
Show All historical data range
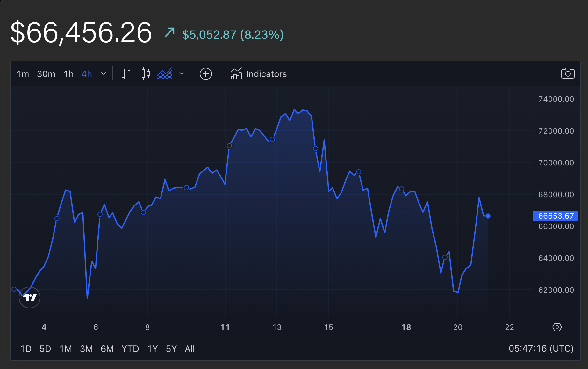coord(190,349)
